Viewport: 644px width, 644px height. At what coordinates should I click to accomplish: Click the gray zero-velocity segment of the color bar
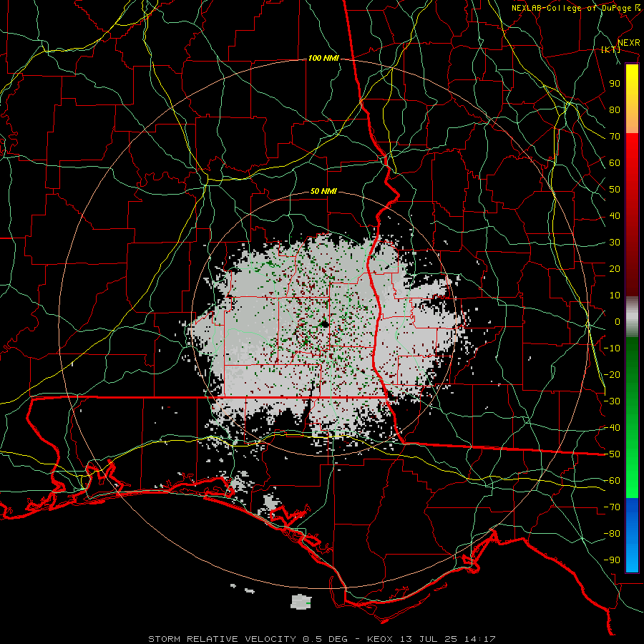(632, 317)
